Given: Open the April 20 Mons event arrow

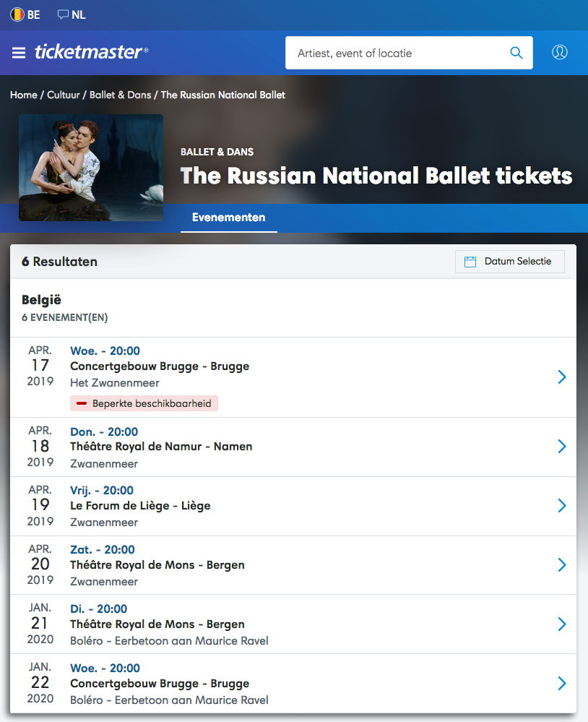Looking at the screenshot, I should (x=561, y=564).
